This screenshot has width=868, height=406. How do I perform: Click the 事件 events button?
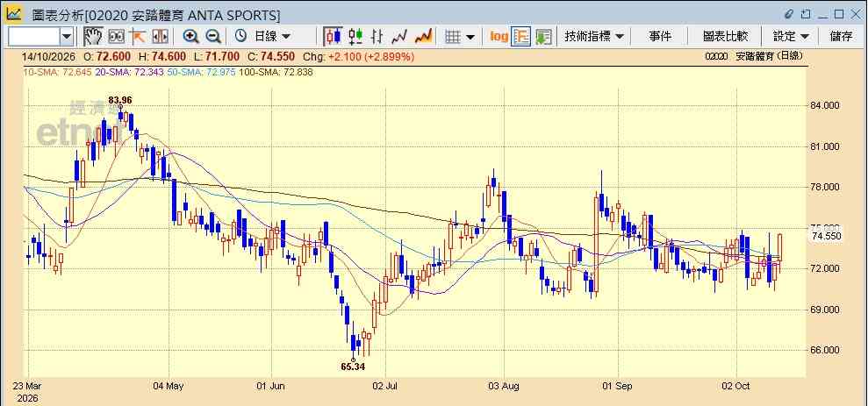coord(660,37)
